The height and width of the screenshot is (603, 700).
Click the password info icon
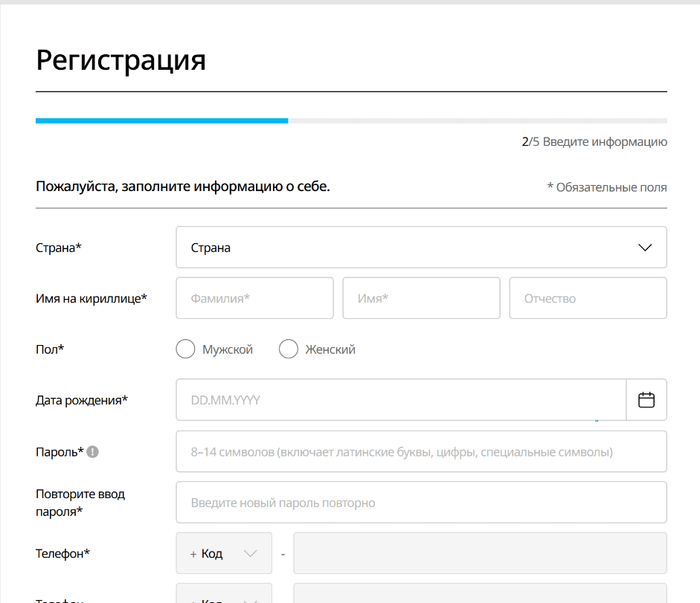click(x=92, y=451)
